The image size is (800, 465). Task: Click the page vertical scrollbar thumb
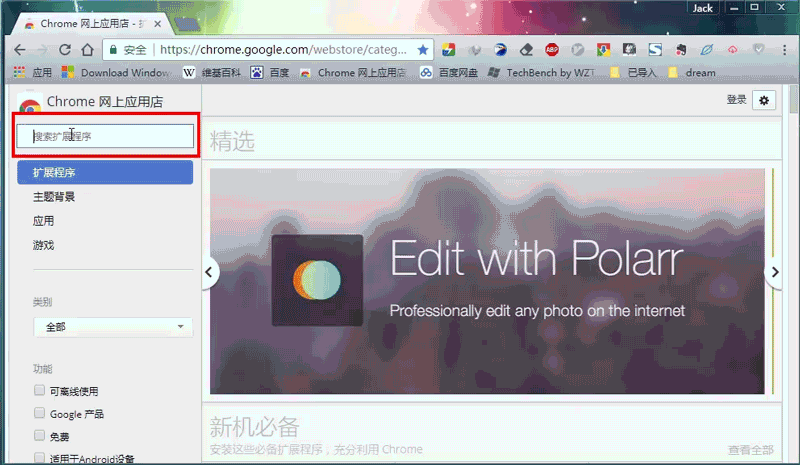pyautogui.click(x=793, y=99)
